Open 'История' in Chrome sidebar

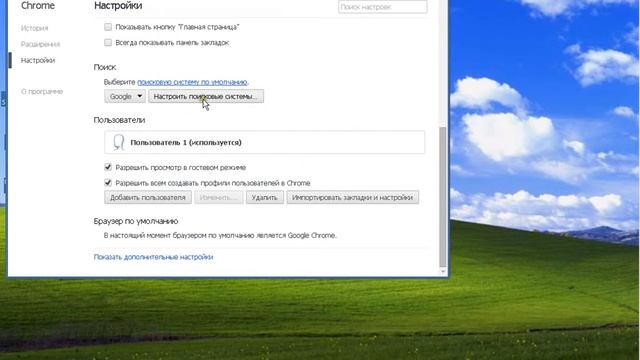coord(34,28)
